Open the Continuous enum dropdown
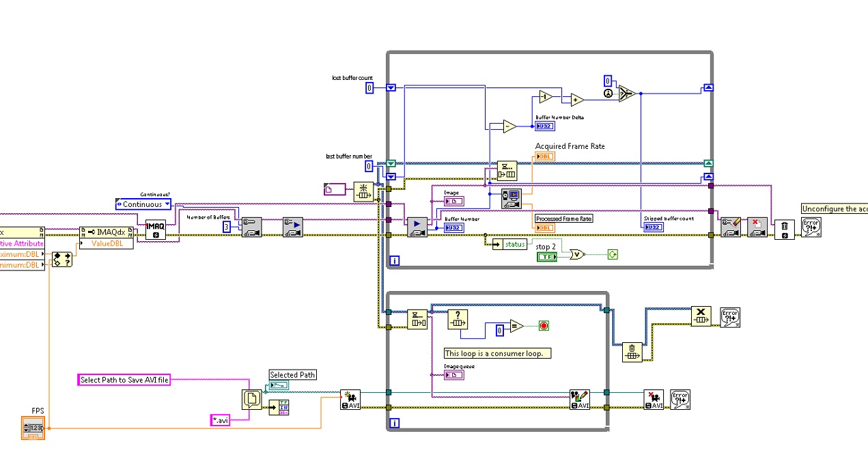Screen dimensions: 868x470 pyautogui.click(x=143, y=204)
